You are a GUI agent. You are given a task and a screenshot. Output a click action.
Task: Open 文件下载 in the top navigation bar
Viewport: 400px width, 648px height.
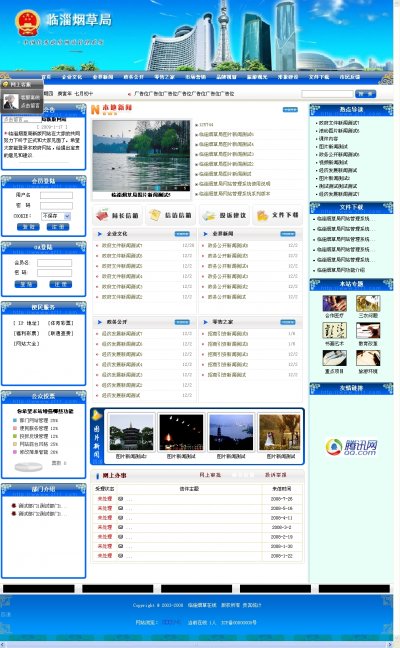point(319,77)
